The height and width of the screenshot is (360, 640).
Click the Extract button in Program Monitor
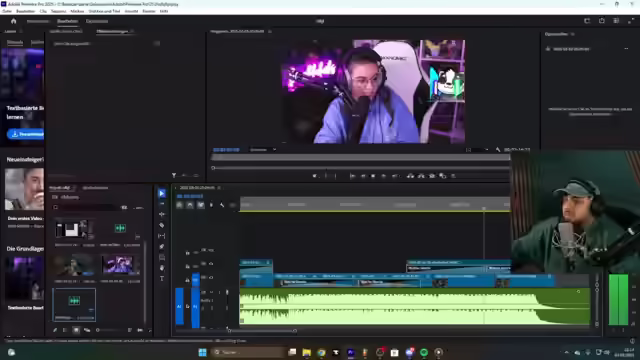(421, 176)
